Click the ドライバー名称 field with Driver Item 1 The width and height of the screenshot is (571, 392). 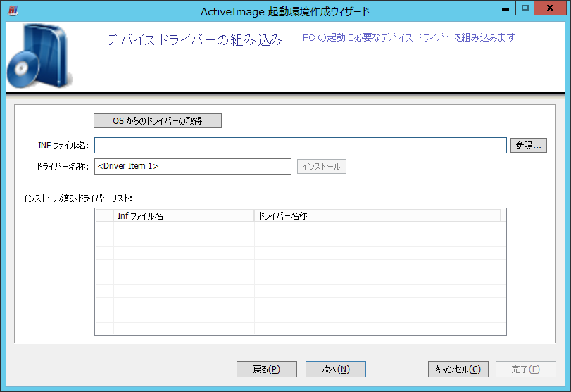tap(193, 166)
